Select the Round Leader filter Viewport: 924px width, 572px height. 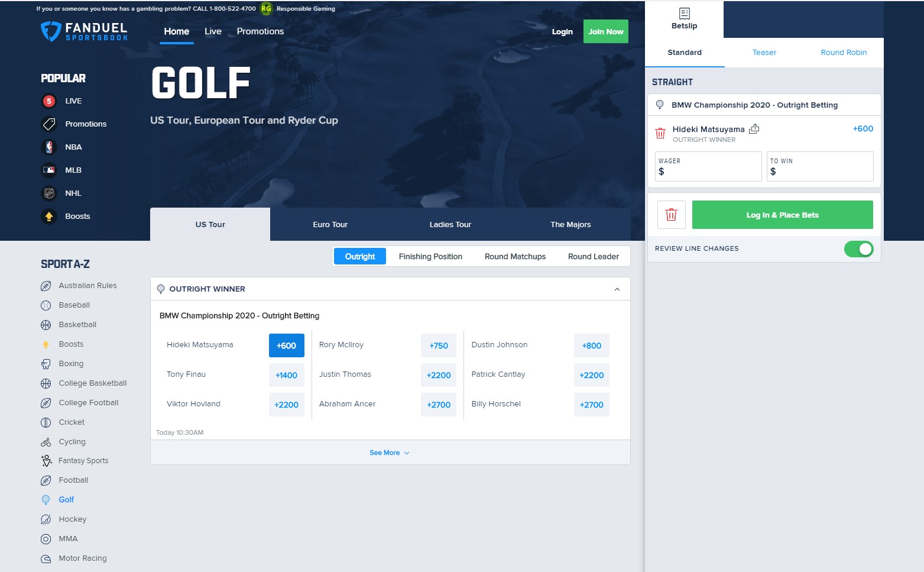[x=593, y=256]
